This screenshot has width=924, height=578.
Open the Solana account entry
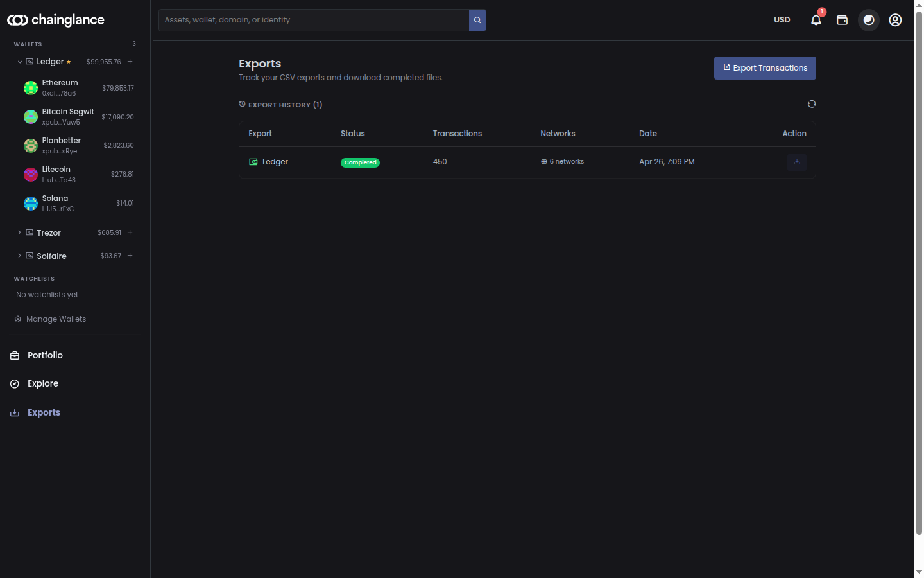pyautogui.click(x=78, y=204)
